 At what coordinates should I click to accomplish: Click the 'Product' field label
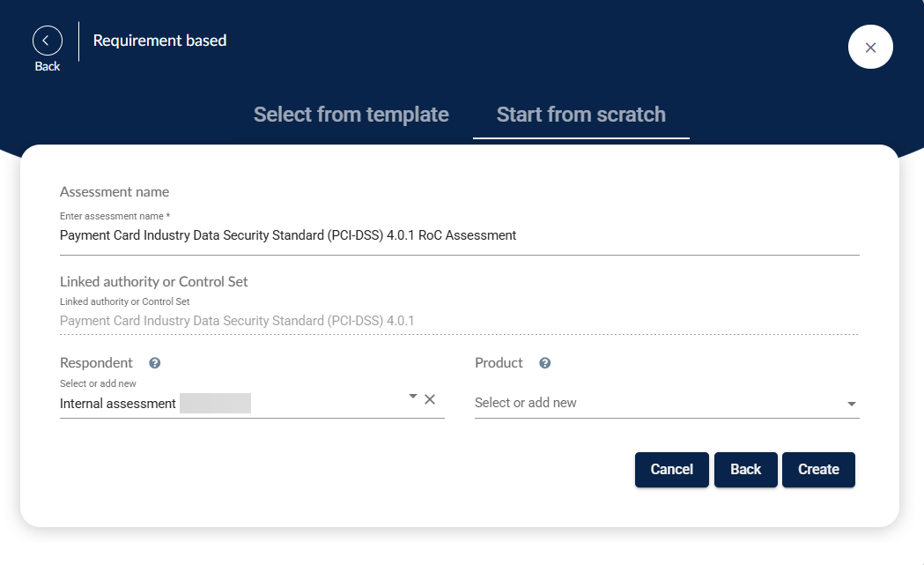pyautogui.click(x=499, y=363)
